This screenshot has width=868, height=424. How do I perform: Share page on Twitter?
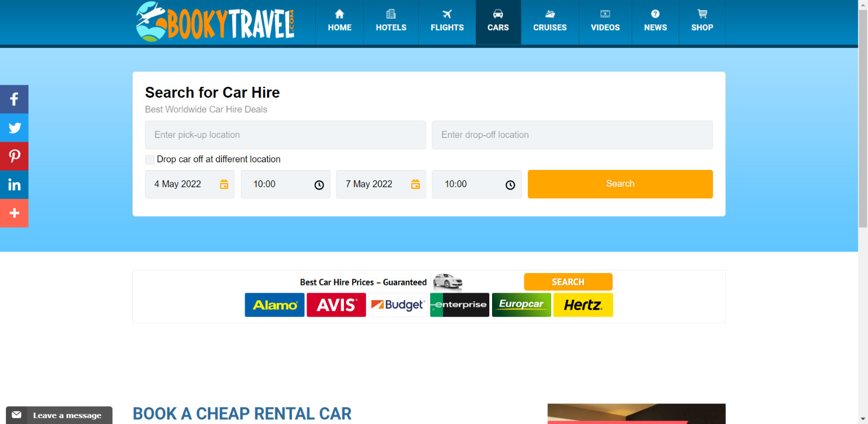coord(14,128)
